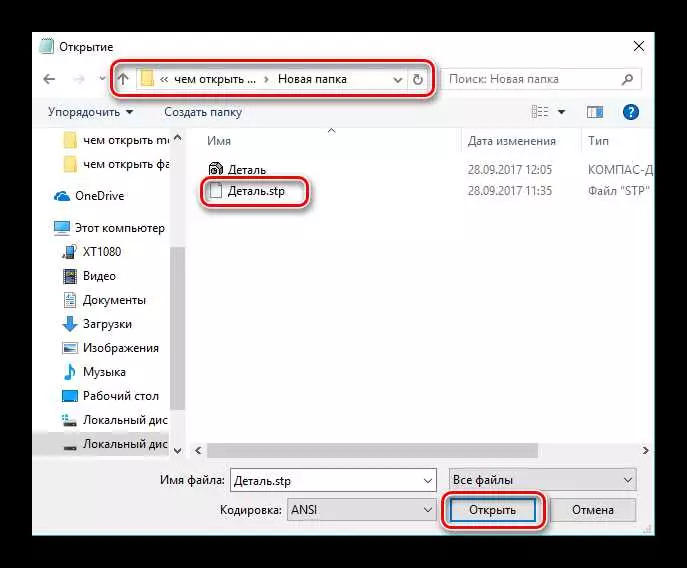This screenshot has width=687, height=568.
Task: Open 'Рабочий стол' in the sidebar
Action: point(110,396)
